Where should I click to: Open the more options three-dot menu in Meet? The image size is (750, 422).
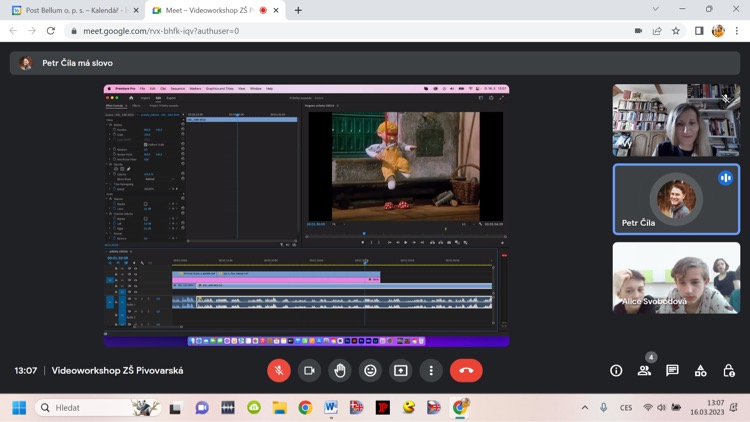(431, 370)
